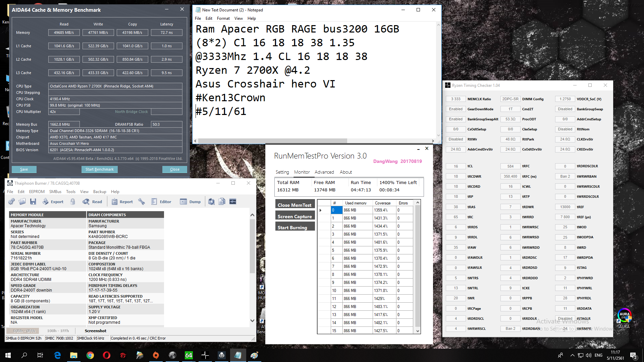The image size is (644, 362).
Task: Click Dump in Thaiphoon Burner toolbar
Action: click(x=191, y=201)
